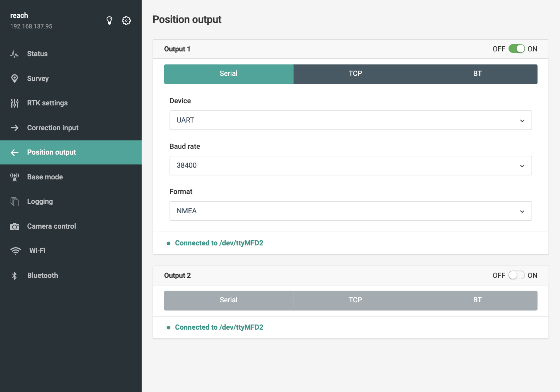Click the Output 2 title
This screenshot has height=392, width=560.
coord(177,276)
